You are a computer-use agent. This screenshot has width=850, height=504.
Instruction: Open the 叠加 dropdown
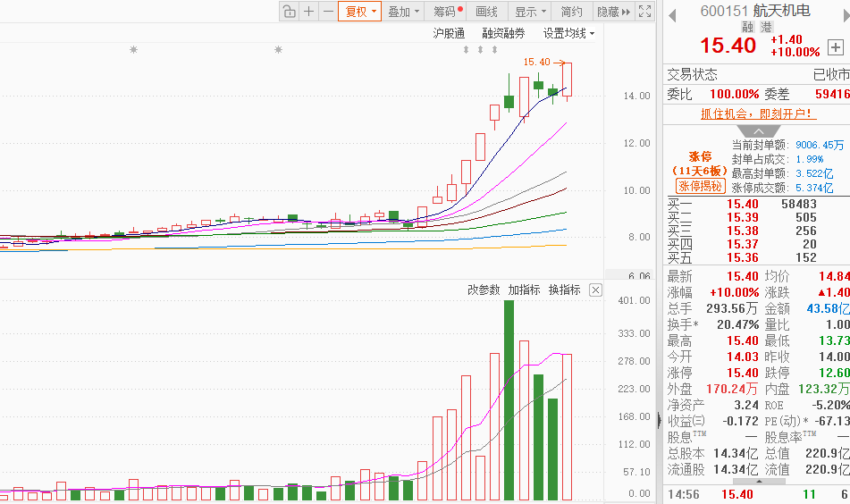[403, 12]
